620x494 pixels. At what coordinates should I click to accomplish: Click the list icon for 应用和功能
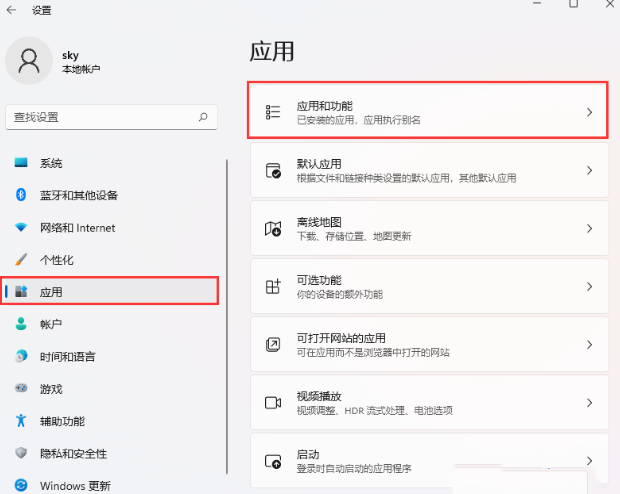click(x=273, y=112)
